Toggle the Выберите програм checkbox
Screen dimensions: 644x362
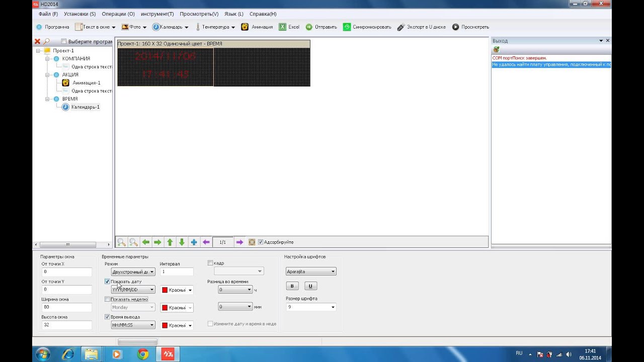coord(64,42)
